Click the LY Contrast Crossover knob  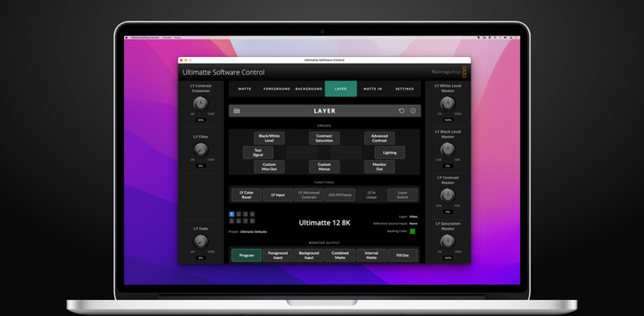(201, 103)
